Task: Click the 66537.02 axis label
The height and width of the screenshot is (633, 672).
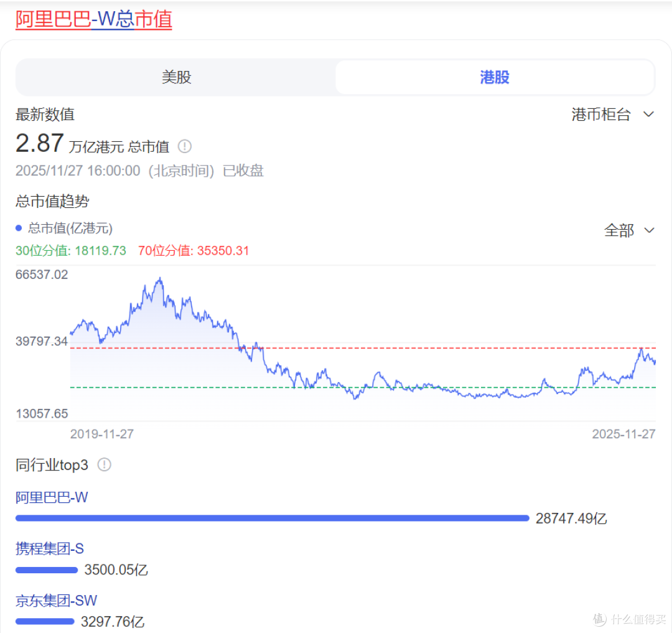Action: point(42,274)
